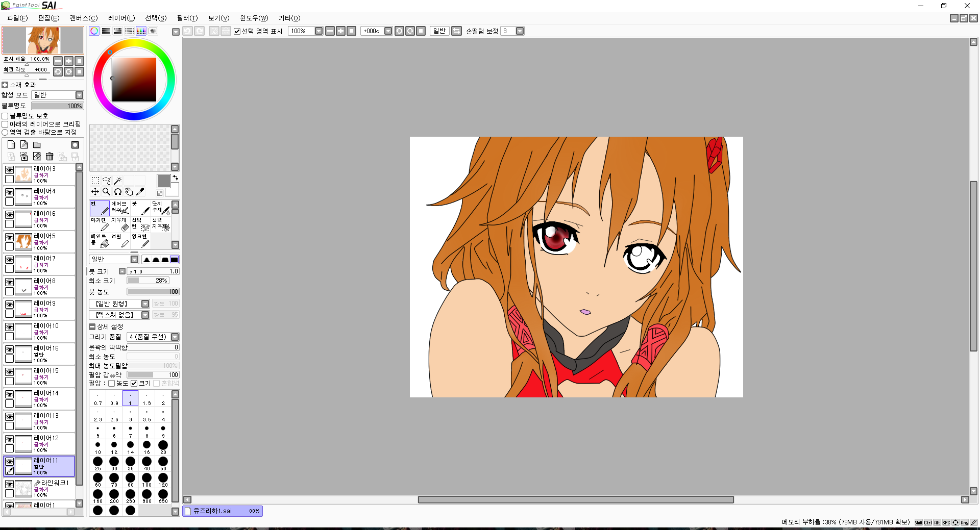Image resolution: width=980 pixels, height=530 pixels.
Task: Toggle 선택 영역 표시 checkbox
Action: pyautogui.click(x=237, y=31)
